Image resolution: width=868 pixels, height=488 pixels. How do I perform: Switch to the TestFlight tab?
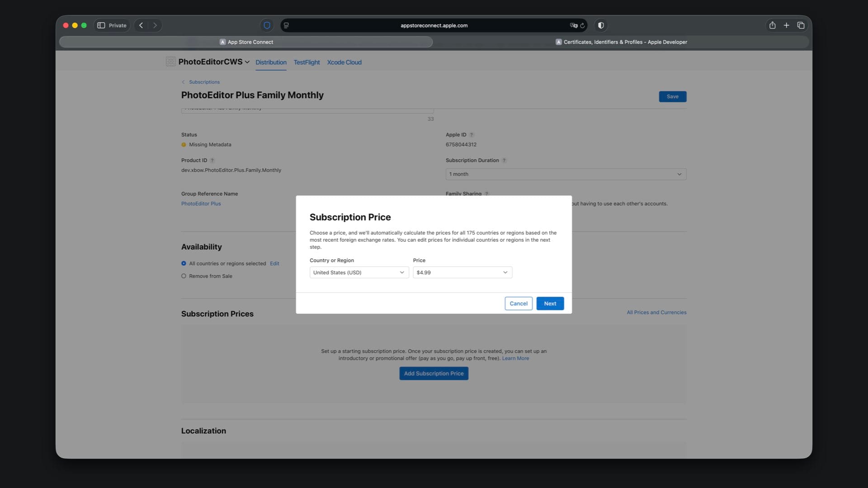[x=307, y=62]
